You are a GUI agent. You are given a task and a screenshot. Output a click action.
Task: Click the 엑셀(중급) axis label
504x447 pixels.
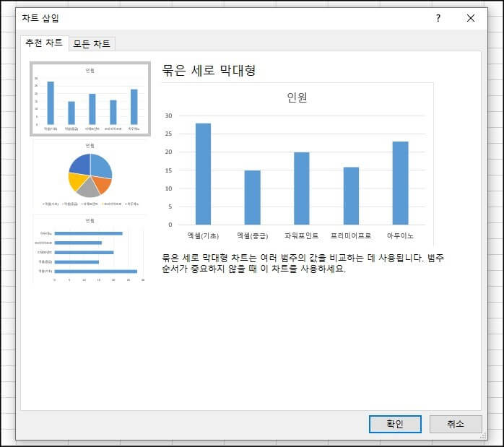[x=252, y=235]
